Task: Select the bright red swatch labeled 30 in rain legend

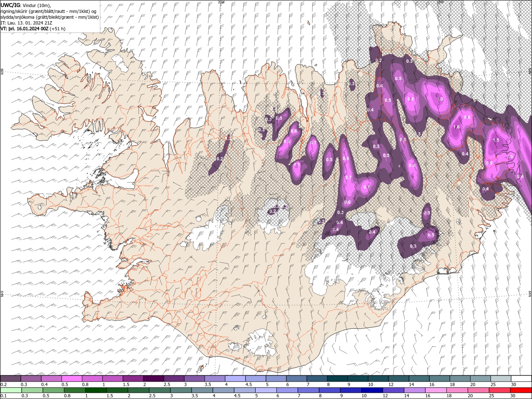Action: (520, 390)
